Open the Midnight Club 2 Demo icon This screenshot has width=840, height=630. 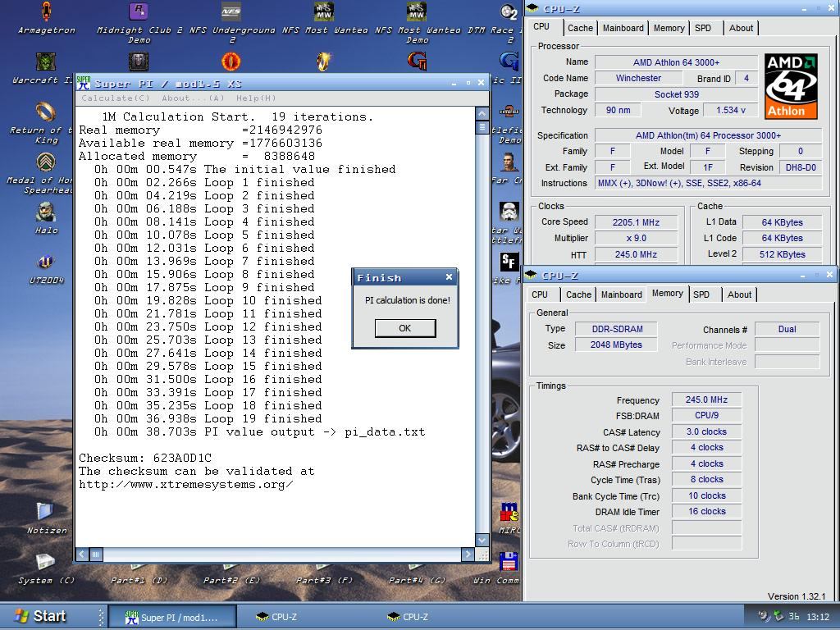pos(138,11)
